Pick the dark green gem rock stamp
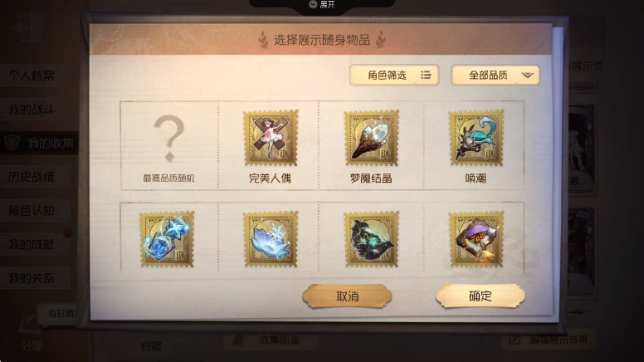The width and height of the screenshot is (644, 362). click(371, 239)
